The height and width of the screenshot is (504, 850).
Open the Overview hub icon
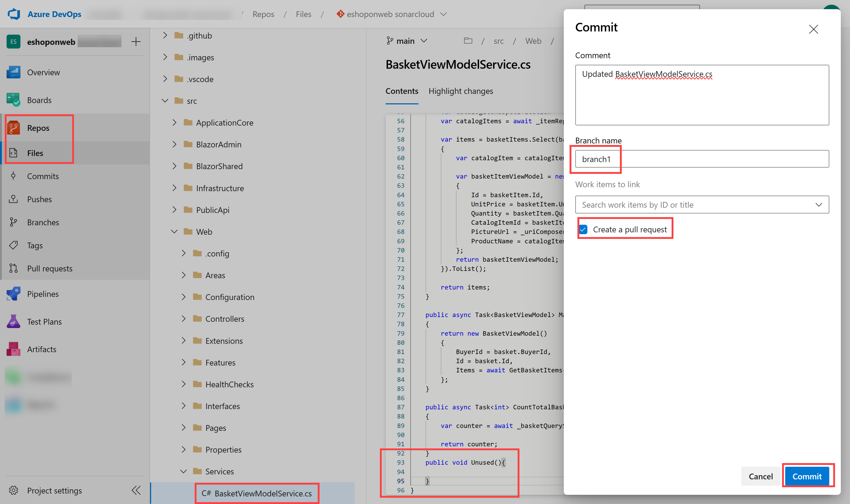13,72
